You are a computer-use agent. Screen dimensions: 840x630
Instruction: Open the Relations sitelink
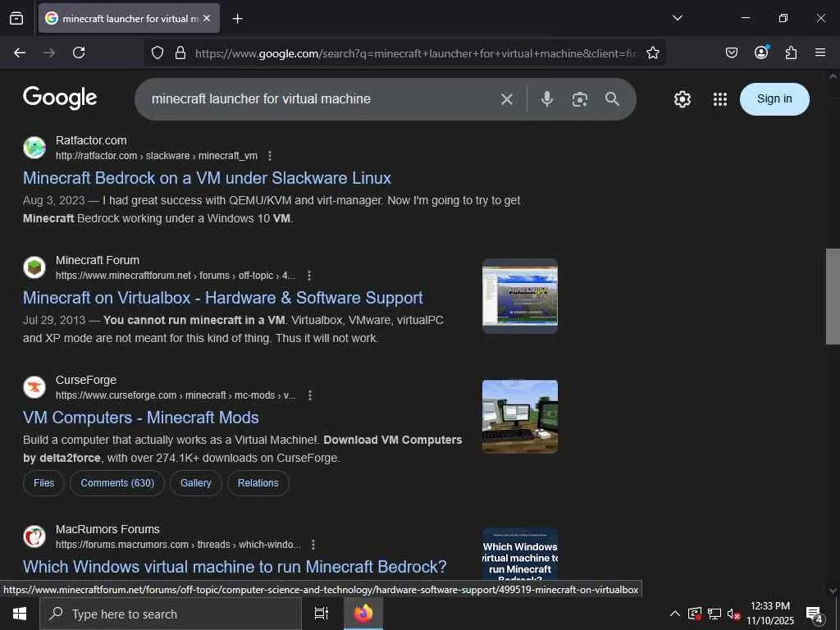click(x=258, y=483)
